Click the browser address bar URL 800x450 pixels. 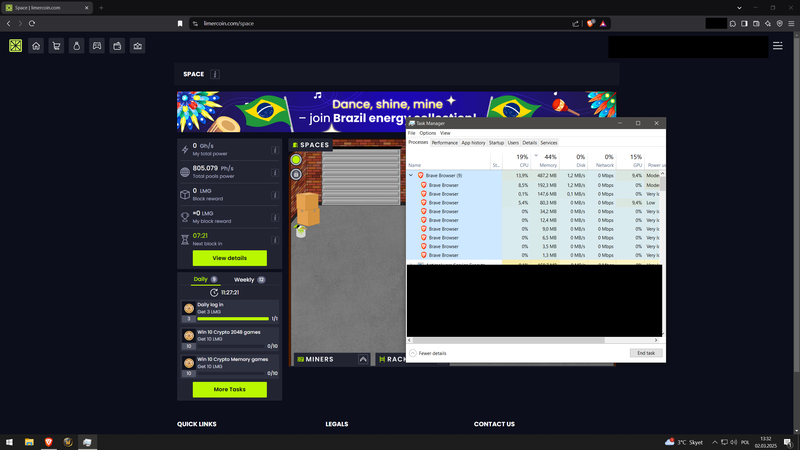pos(229,23)
